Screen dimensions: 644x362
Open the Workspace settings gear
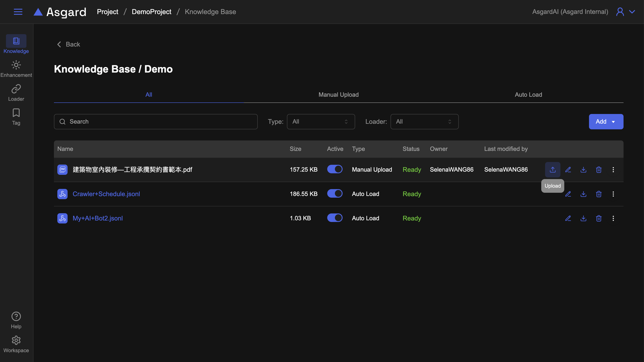pyautogui.click(x=16, y=344)
